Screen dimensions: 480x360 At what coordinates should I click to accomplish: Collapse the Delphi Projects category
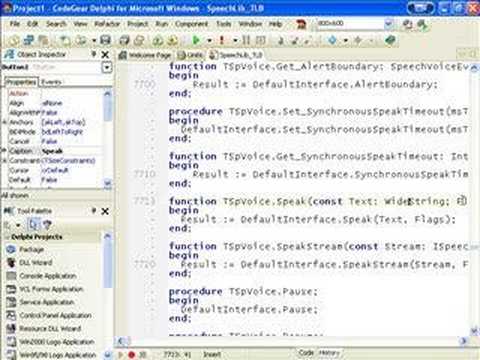pyautogui.click(x=7, y=237)
